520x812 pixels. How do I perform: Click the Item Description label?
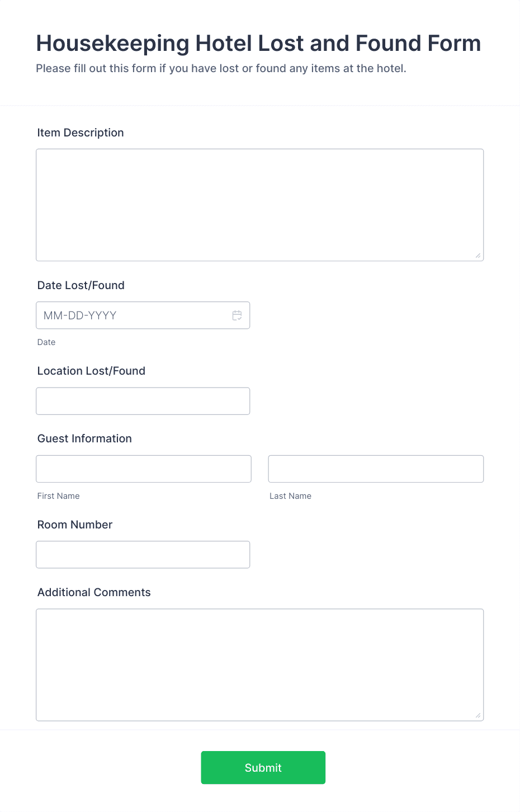tap(80, 133)
